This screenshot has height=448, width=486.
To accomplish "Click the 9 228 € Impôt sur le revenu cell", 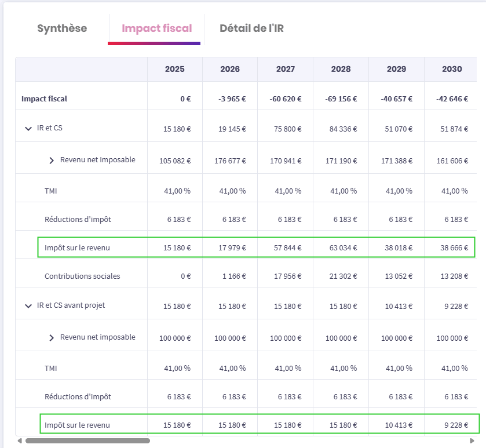I will coord(455,425).
